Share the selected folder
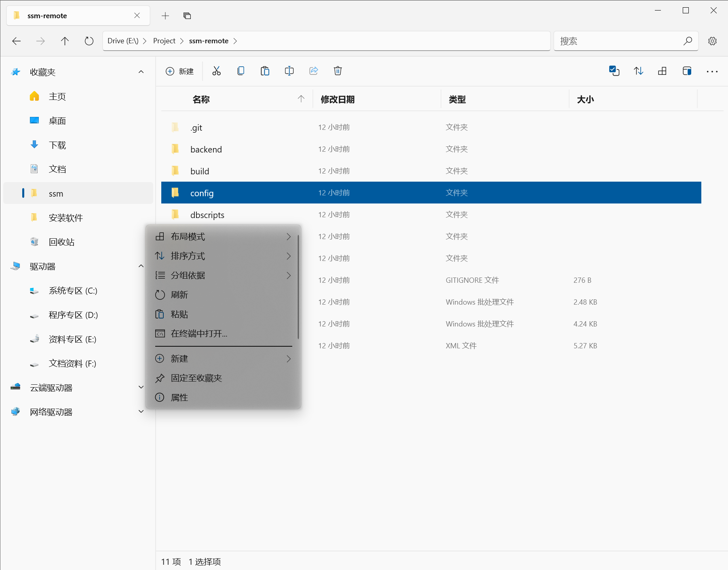Image resolution: width=728 pixels, height=570 pixels. click(x=314, y=71)
